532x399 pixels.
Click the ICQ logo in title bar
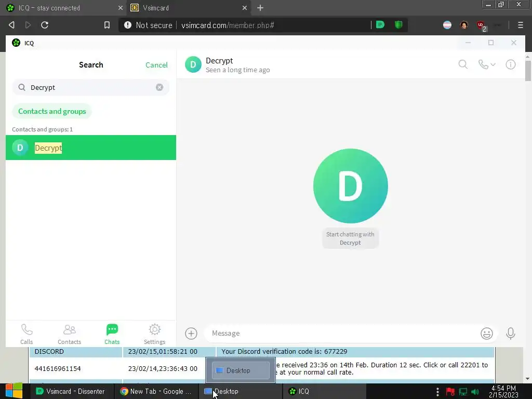16,43
